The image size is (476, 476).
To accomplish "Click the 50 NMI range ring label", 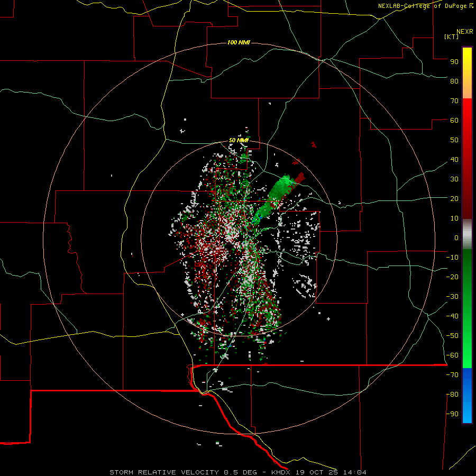I will (239, 140).
